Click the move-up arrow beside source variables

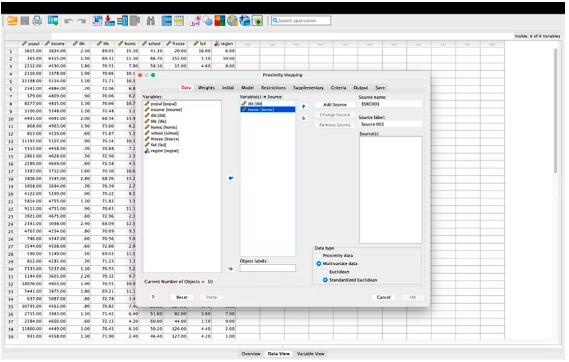[304, 107]
